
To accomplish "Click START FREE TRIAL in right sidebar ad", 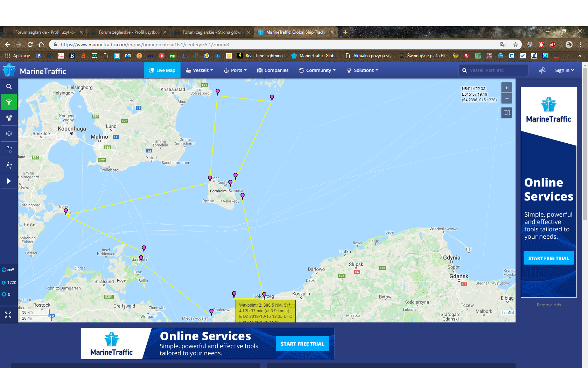I will 548,258.
